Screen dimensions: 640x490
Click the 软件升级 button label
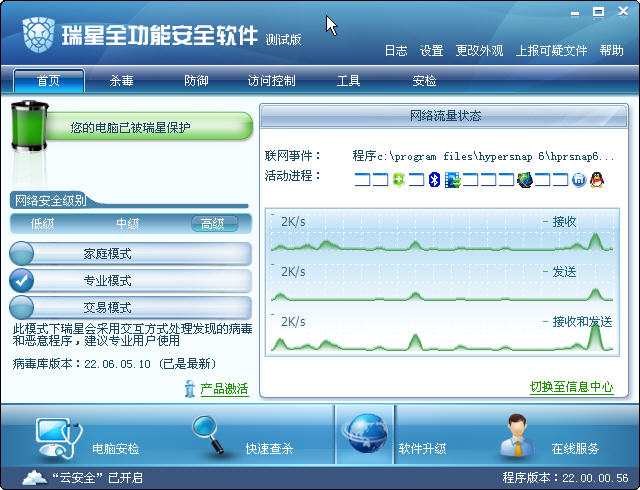(x=422, y=449)
